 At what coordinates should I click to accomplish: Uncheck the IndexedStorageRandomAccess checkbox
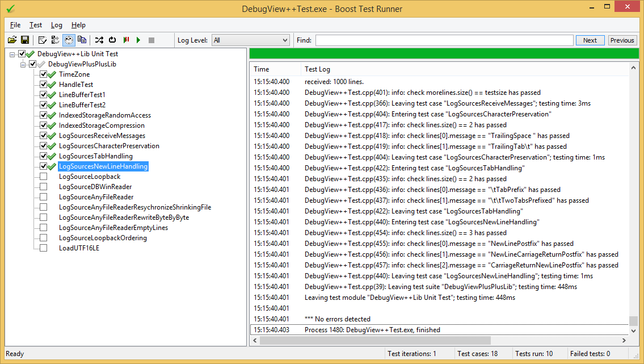pyautogui.click(x=43, y=115)
